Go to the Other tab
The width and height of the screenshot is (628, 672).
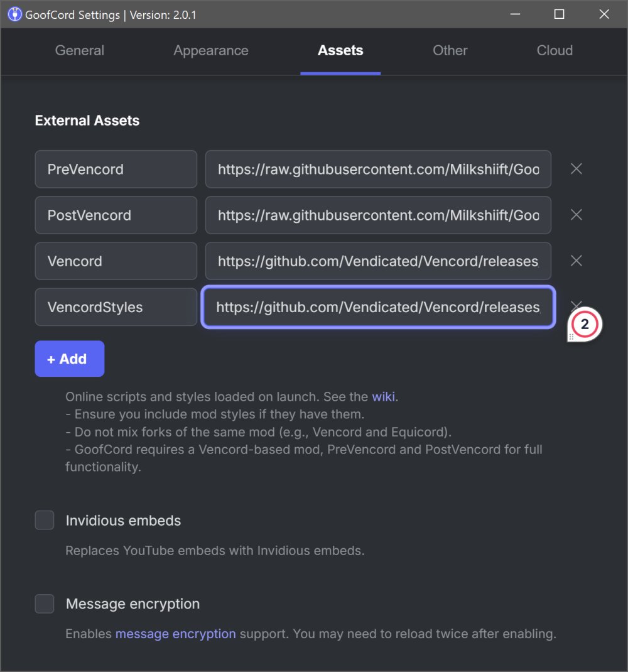[x=450, y=51]
